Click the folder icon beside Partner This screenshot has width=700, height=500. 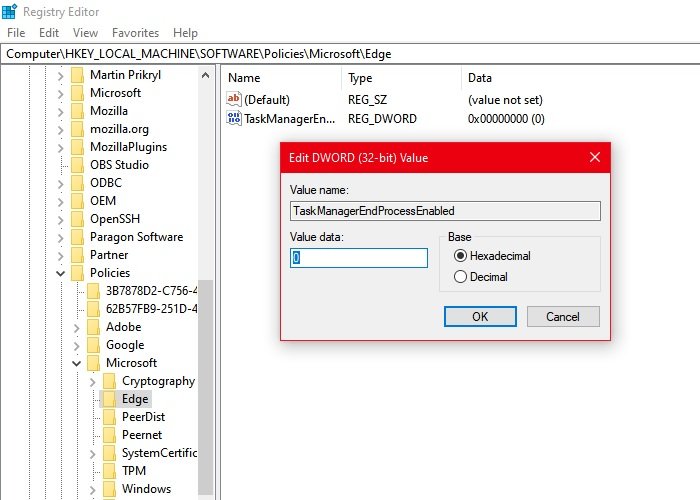click(78, 255)
